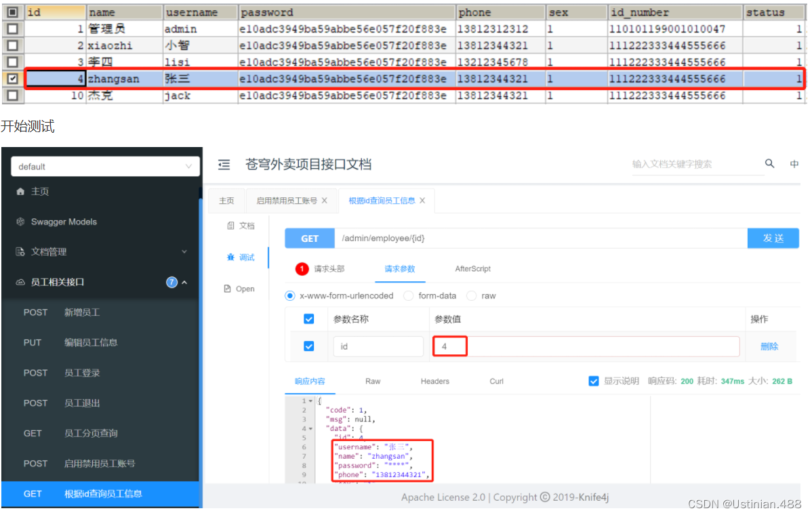Screen dimensions: 812x515
Task: Open the default group dropdown
Action: pyautogui.click(x=104, y=166)
